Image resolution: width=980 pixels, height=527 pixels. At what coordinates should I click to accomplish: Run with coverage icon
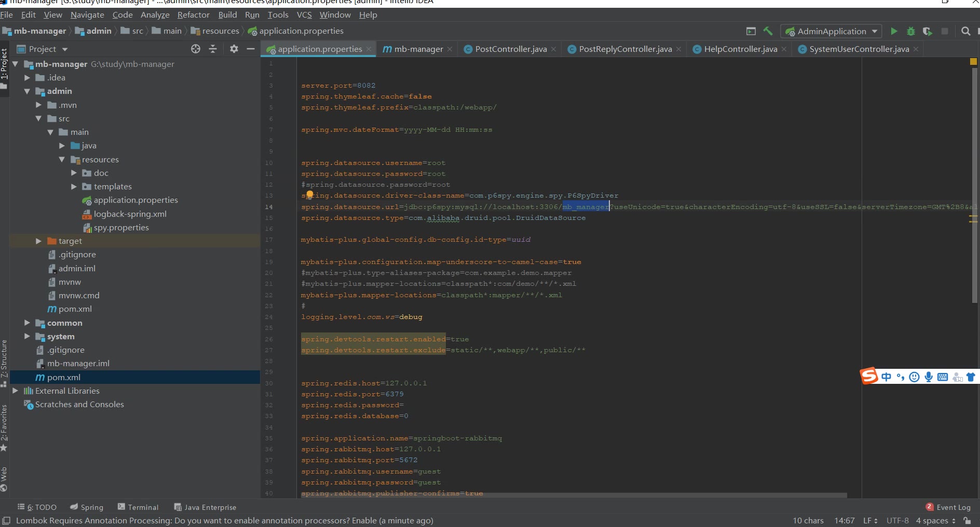pyautogui.click(x=928, y=31)
